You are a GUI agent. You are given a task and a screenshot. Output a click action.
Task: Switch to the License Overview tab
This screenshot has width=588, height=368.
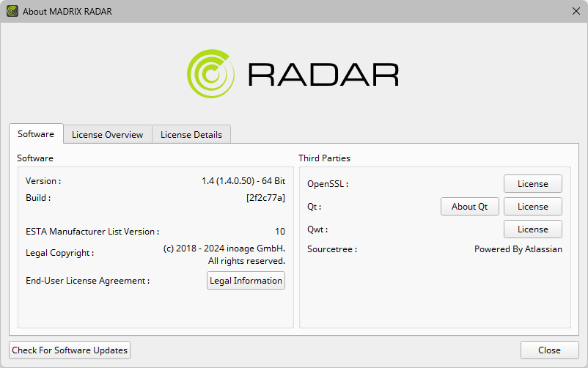[107, 135]
